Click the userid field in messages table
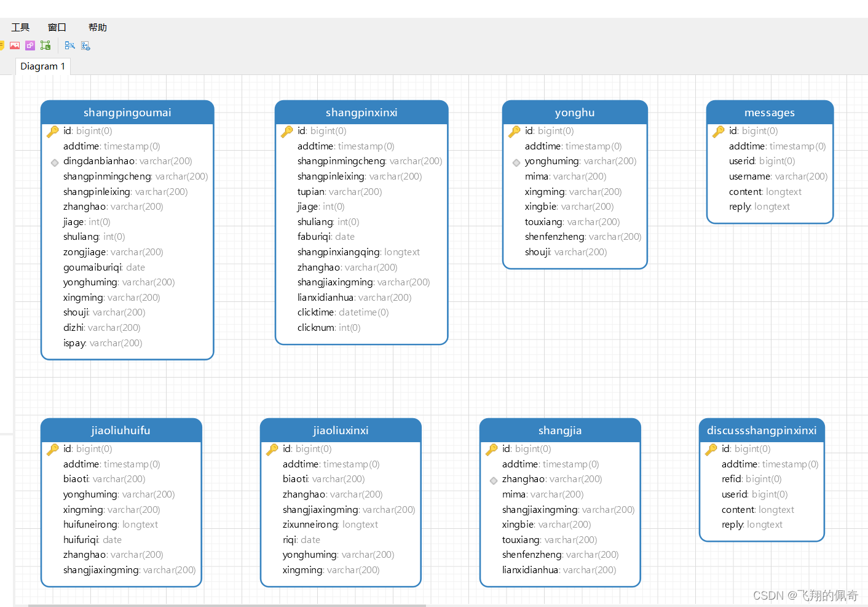 tap(762, 161)
